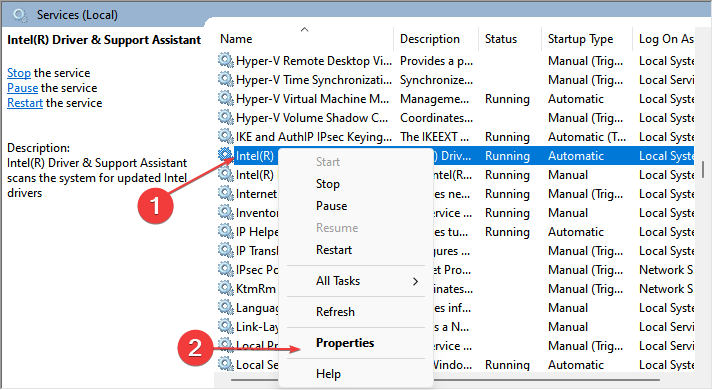Sort services by Startup Type column header
The width and height of the screenshot is (713, 390).
click(x=580, y=39)
